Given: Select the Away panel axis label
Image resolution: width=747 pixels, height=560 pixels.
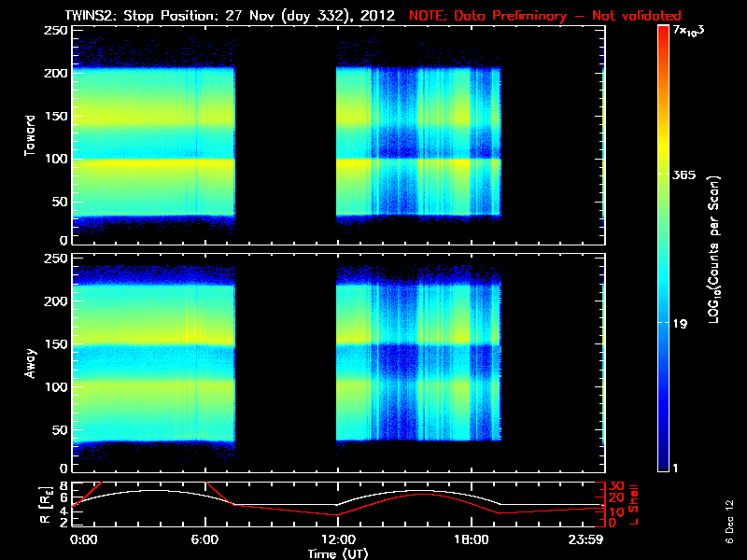Looking at the screenshot, I should pyautogui.click(x=31, y=363).
